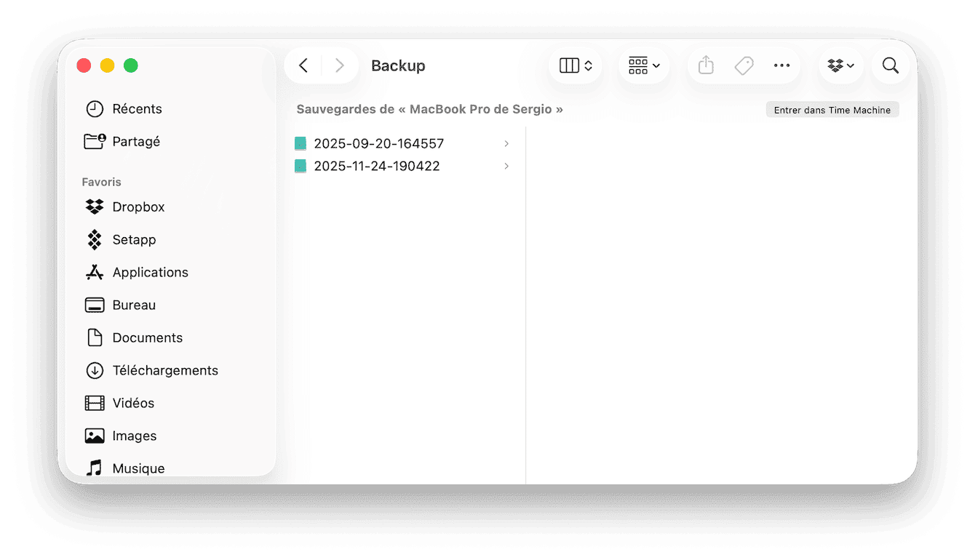Open the Applications sidebar folder
The image size is (975, 560).
[150, 273]
